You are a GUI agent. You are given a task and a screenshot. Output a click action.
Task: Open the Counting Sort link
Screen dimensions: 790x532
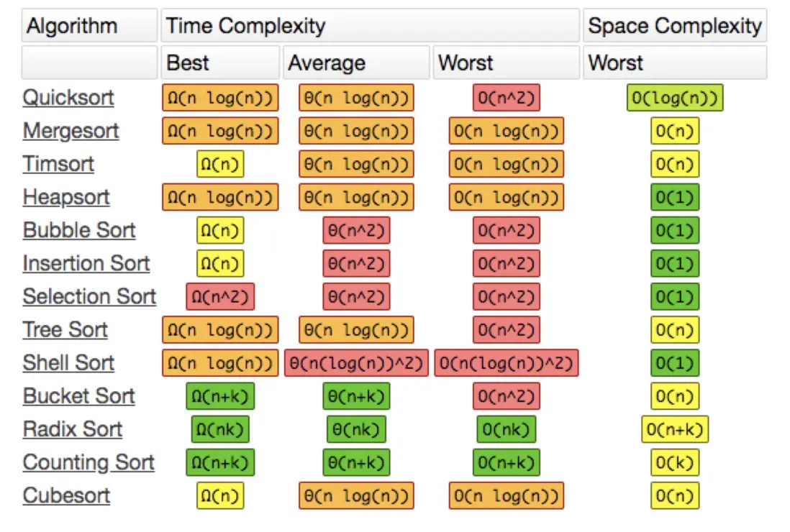pos(88,462)
